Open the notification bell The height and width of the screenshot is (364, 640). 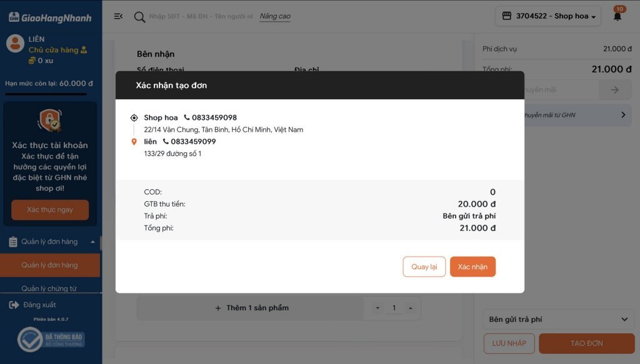617,17
